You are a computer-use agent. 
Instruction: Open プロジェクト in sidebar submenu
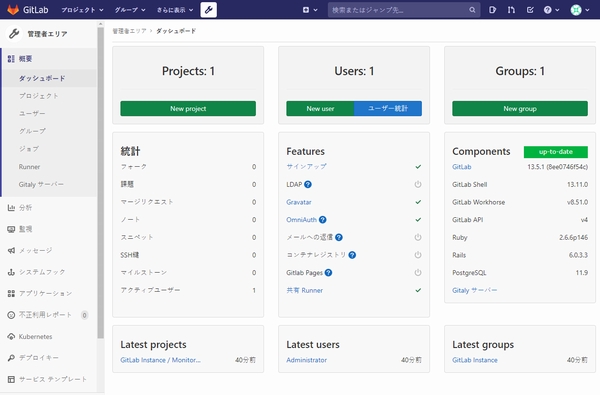[x=39, y=96]
